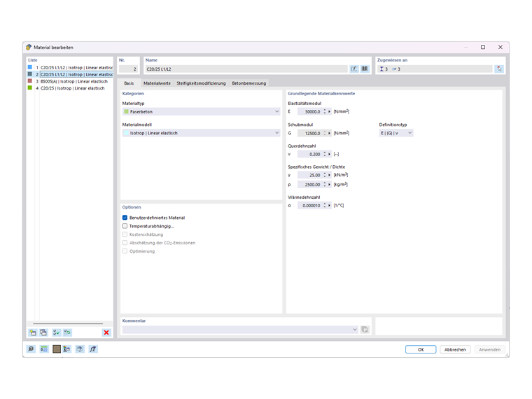Adjust the density ρ spinner

pos(325,185)
